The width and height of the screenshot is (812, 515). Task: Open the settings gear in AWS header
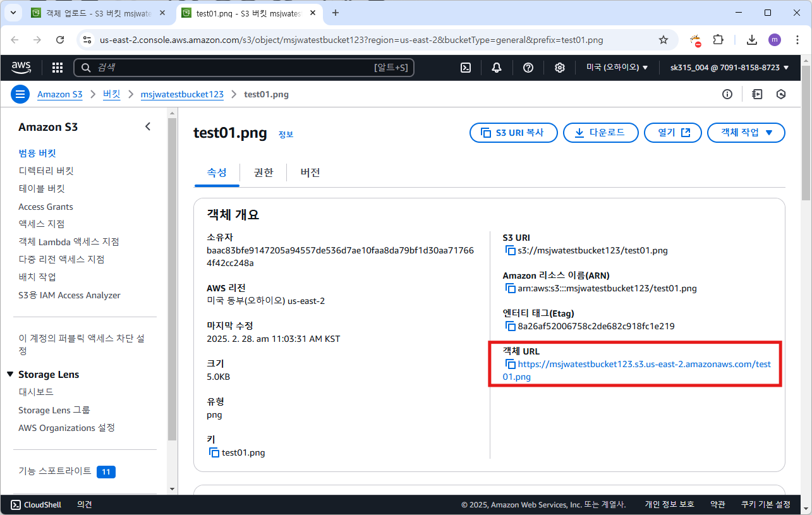560,68
